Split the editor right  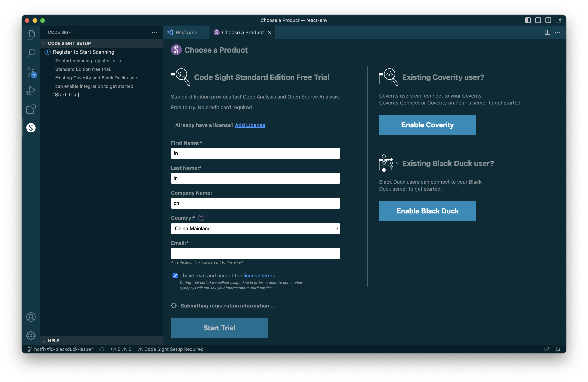(547, 32)
